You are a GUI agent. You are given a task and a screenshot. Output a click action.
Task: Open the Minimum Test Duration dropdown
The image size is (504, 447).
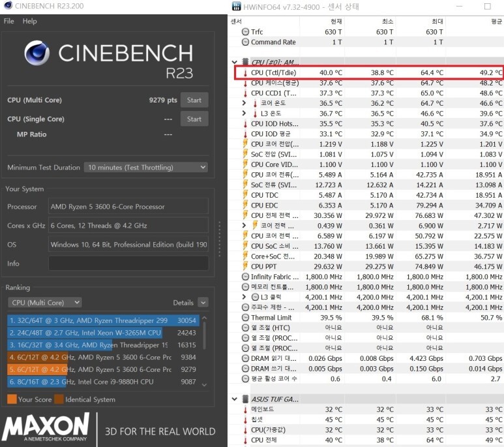pyautogui.click(x=145, y=167)
